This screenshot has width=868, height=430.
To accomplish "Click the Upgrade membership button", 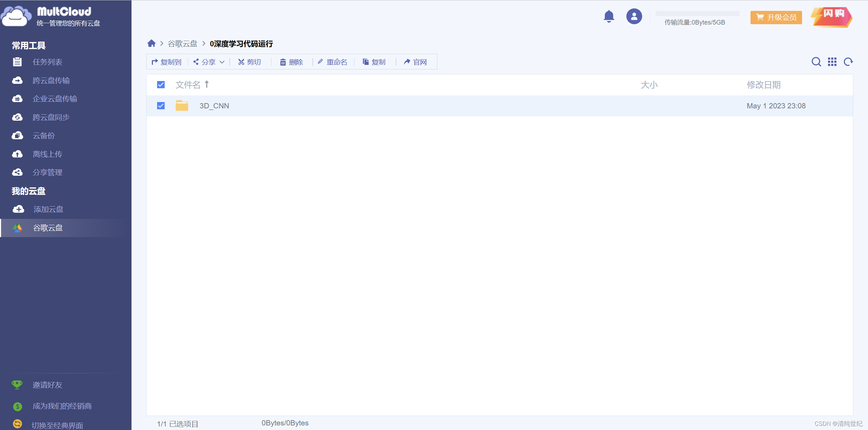I will [x=776, y=17].
